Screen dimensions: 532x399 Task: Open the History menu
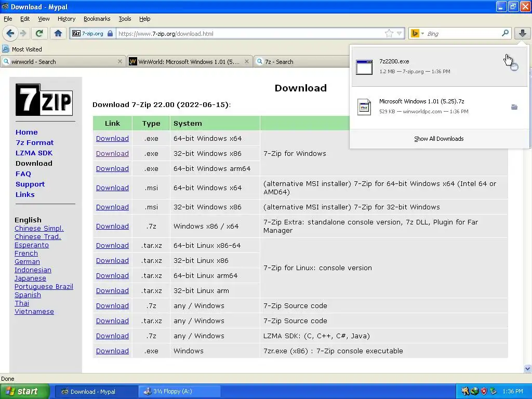[66, 19]
